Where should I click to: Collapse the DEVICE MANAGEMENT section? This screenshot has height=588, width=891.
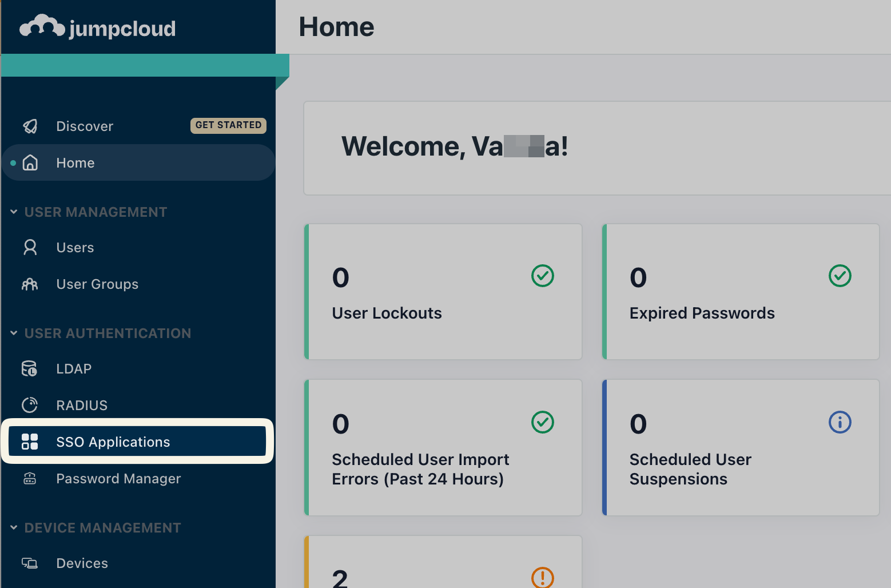coord(13,527)
